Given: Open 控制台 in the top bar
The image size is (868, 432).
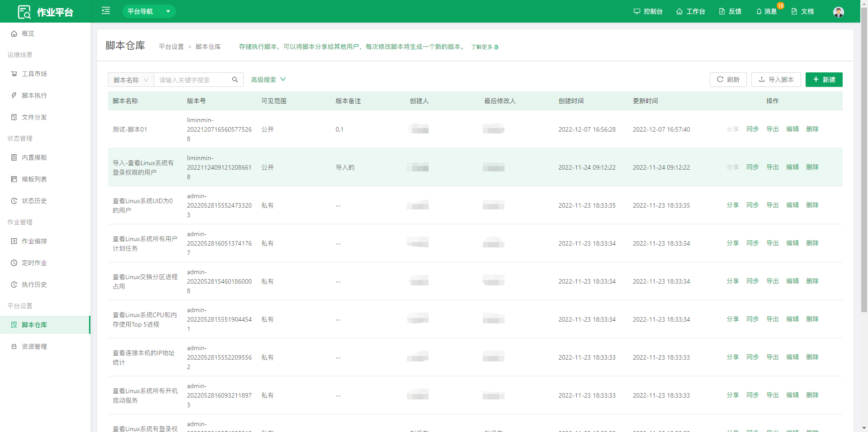Looking at the screenshot, I should [x=648, y=11].
